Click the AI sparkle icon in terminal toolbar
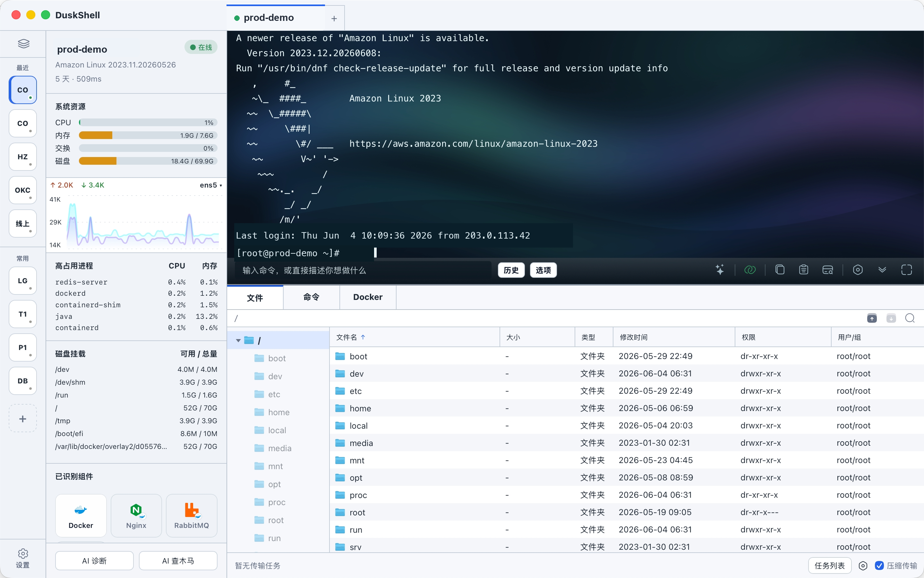Viewport: 924px width, 578px height. pyautogui.click(x=719, y=270)
